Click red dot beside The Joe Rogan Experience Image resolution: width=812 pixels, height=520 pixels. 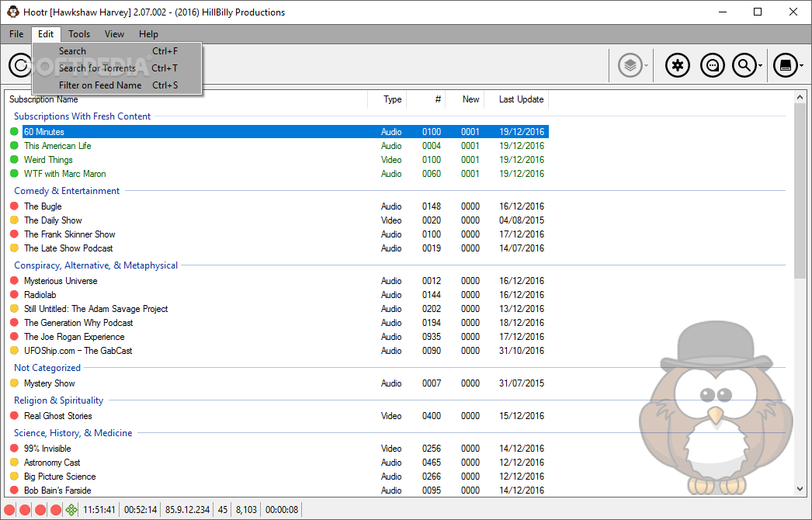tap(14, 337)
